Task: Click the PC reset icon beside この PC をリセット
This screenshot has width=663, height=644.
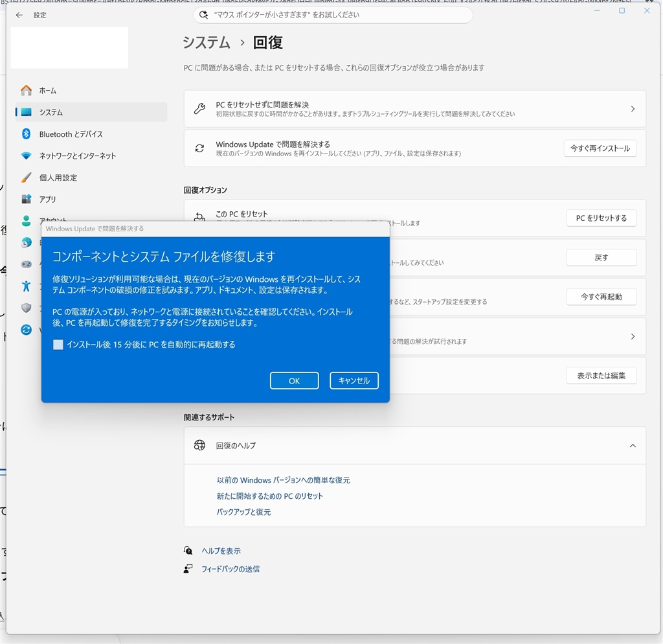Action: [x=199, y=216]
